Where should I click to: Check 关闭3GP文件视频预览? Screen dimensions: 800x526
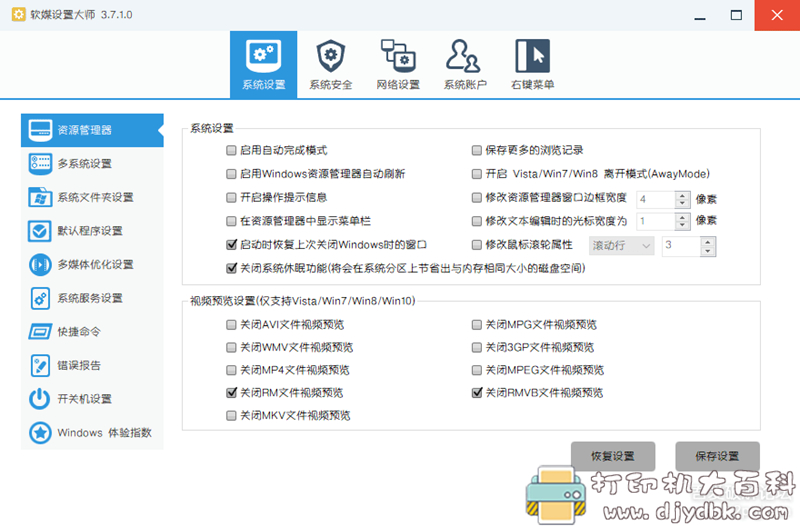(477, 347)
